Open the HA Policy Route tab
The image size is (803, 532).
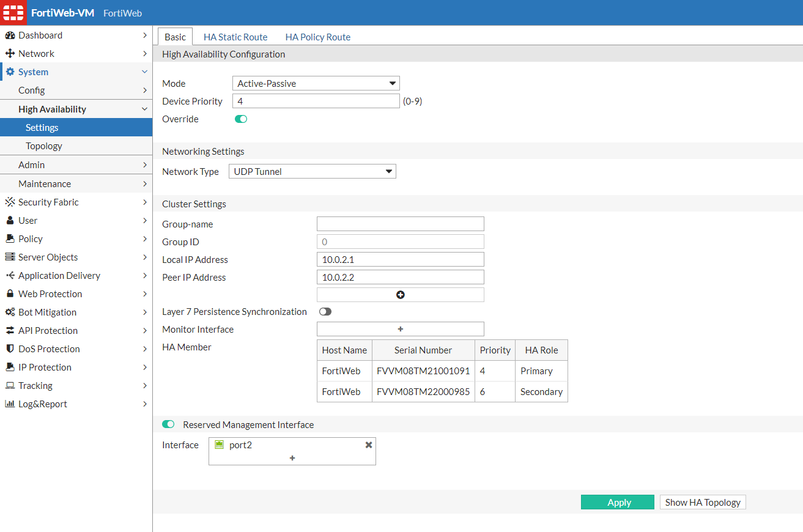click(317, 37)
